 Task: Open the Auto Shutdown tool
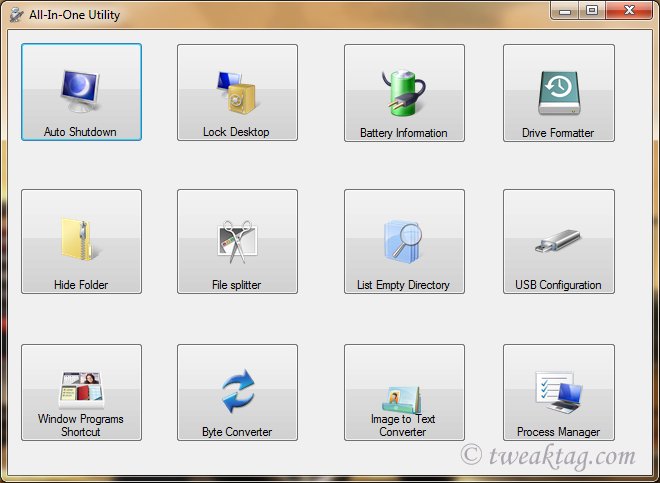81,92
